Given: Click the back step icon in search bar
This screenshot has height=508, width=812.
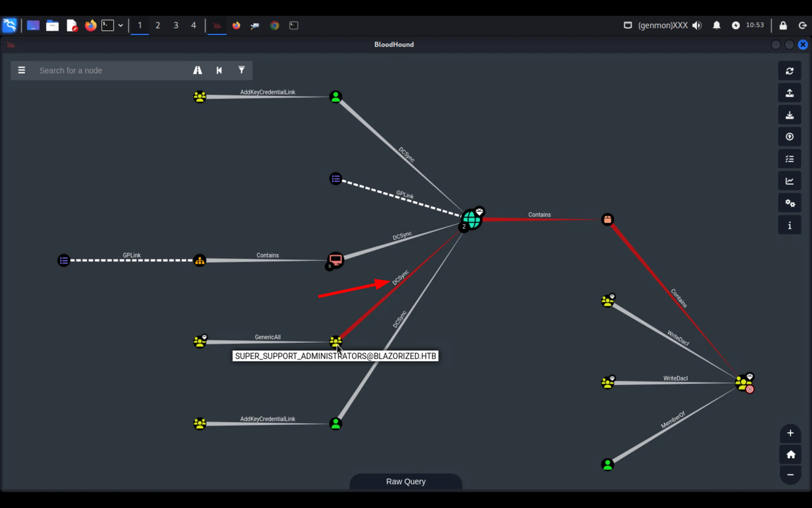Looking at the screenshot, I should (219, 70).
